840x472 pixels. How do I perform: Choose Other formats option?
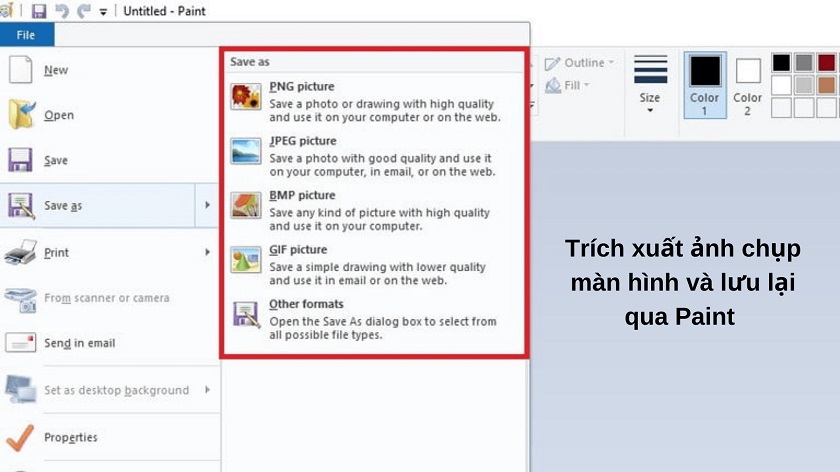coord(373,319)
